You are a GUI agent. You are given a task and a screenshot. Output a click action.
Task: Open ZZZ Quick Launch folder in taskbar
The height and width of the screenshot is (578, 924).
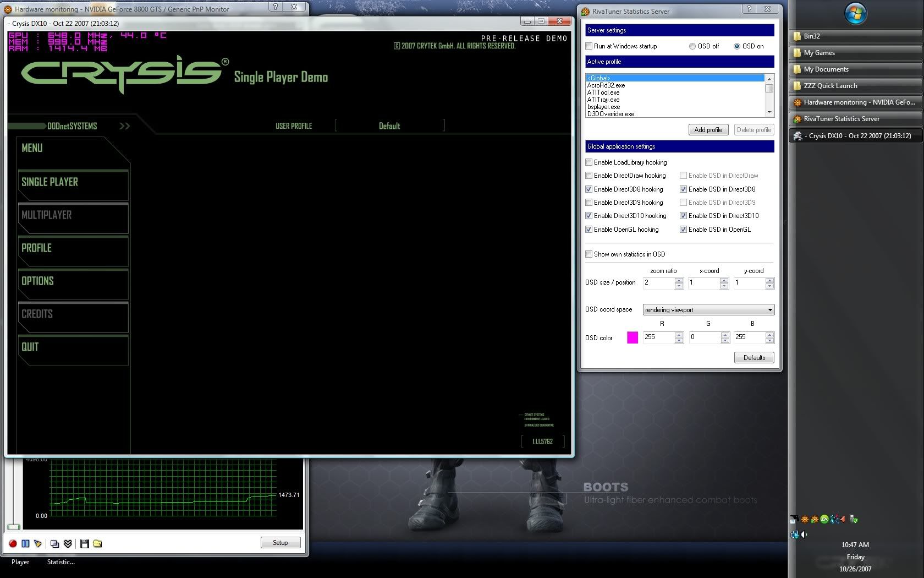click(x=855, y=86)
